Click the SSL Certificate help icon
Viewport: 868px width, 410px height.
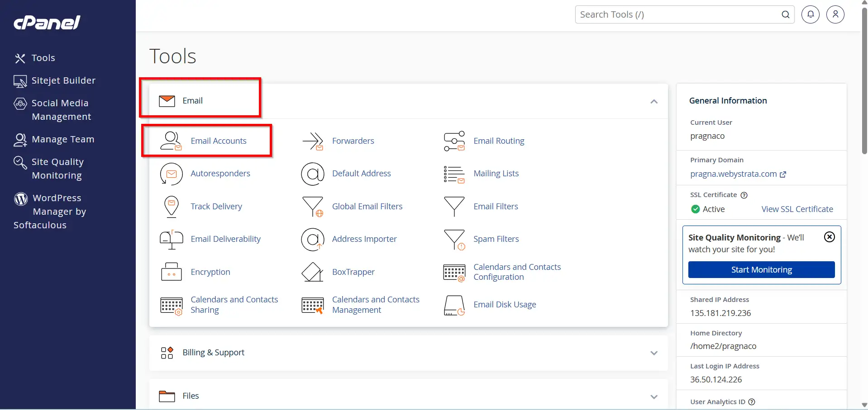[x=744, y=195]
